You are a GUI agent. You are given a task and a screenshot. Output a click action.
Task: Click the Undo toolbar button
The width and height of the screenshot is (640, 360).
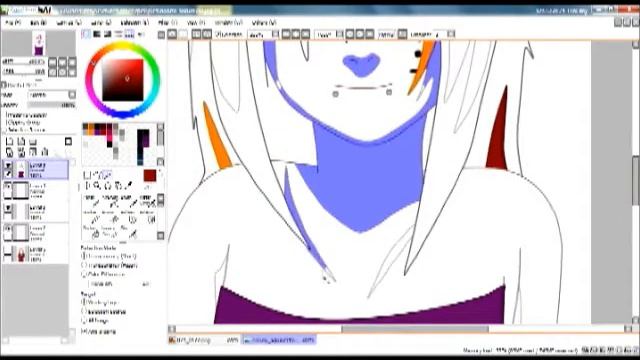tap(172, 34)
